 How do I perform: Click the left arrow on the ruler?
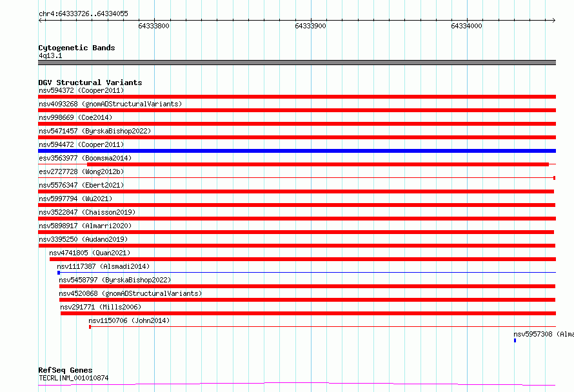coord(41,20)
